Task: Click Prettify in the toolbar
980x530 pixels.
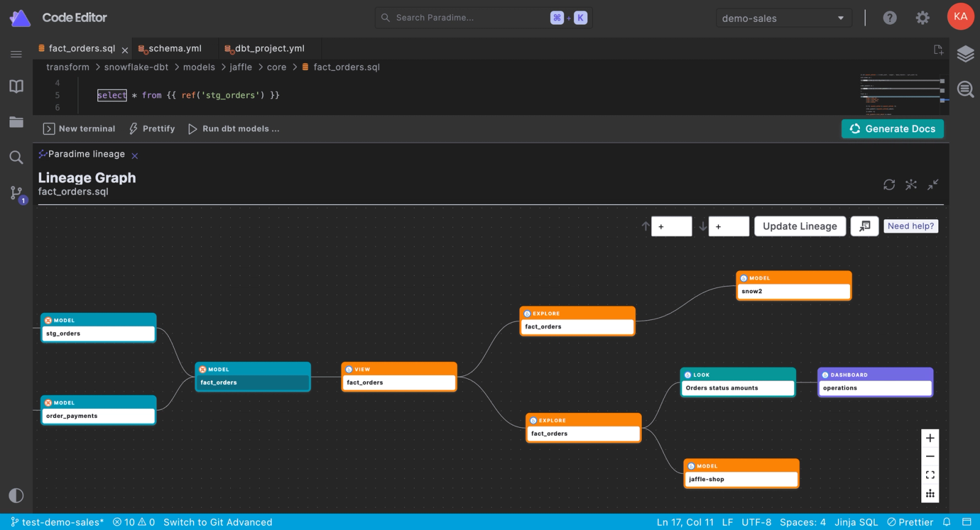Action: coord(152,129)
